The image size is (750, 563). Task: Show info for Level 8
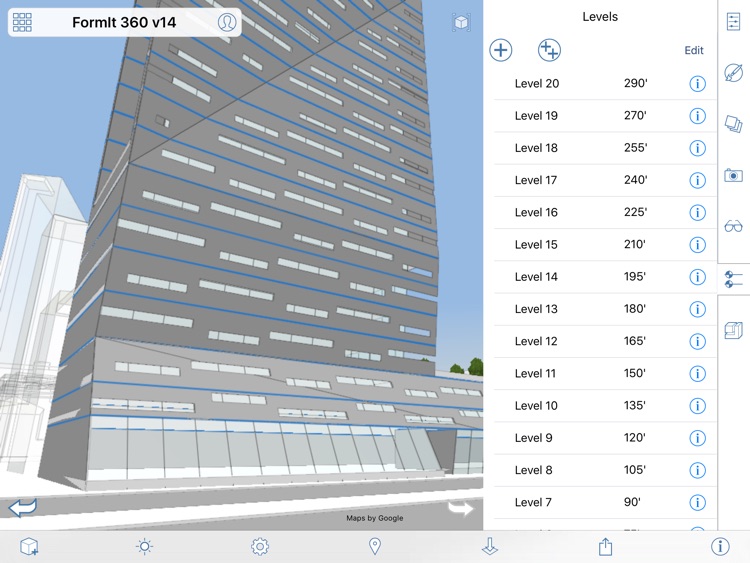pos(697,470)
